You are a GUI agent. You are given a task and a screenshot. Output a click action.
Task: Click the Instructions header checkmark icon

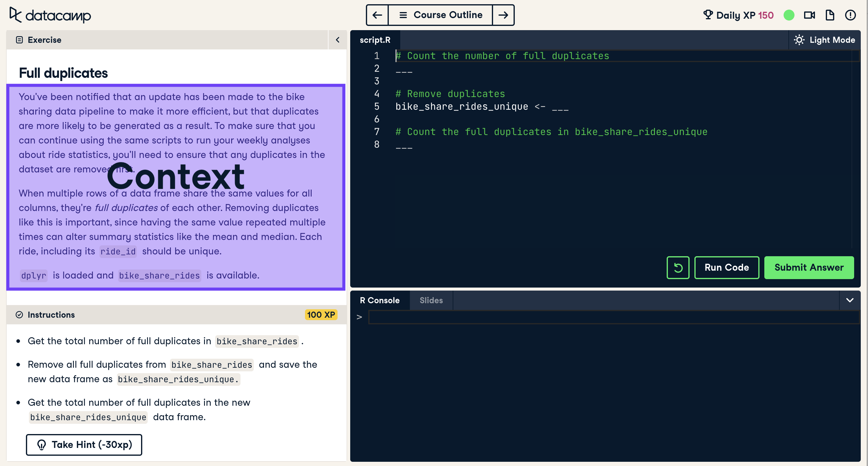[19, 315]
